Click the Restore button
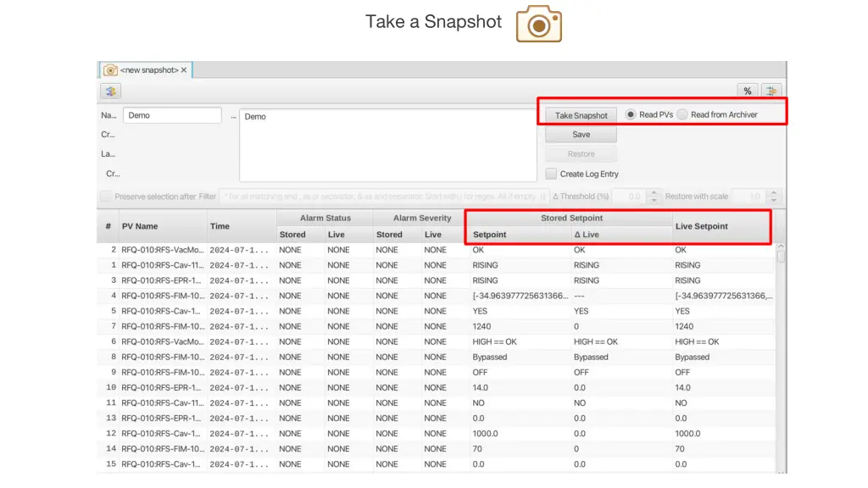Viewport: 868px width, 488px height. pos(581,154)
